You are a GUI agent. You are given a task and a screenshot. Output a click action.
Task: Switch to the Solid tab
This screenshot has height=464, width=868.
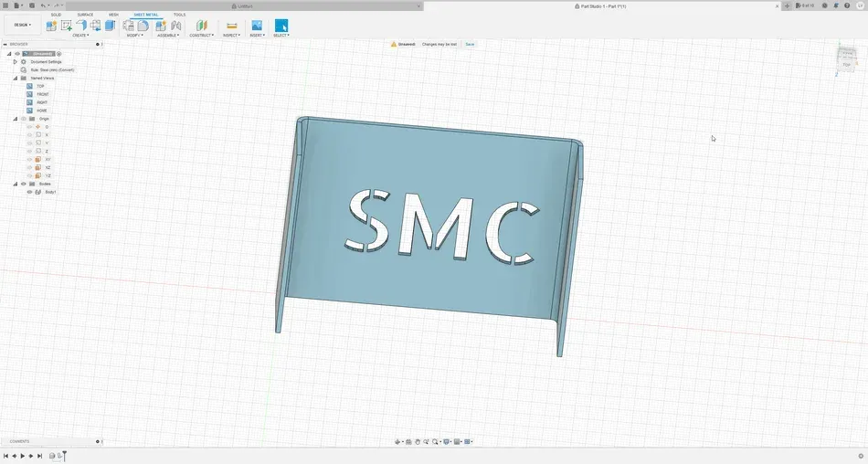56,15
